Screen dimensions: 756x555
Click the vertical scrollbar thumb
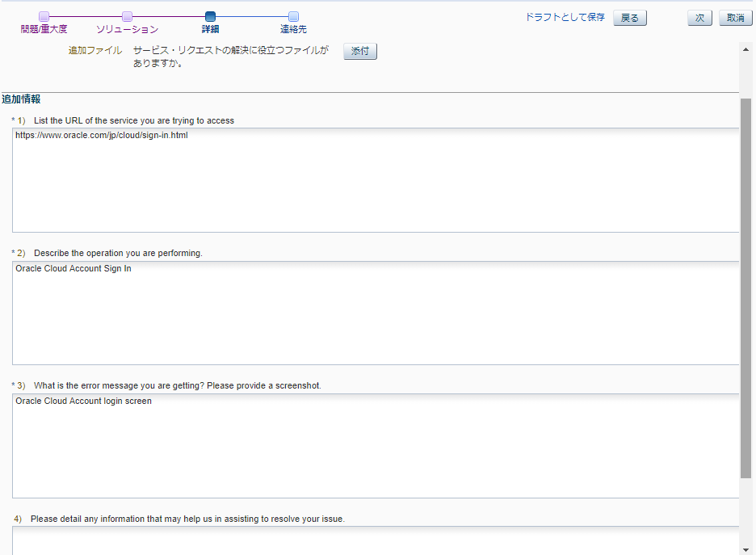pyautogui.click(x=745, y=288)
